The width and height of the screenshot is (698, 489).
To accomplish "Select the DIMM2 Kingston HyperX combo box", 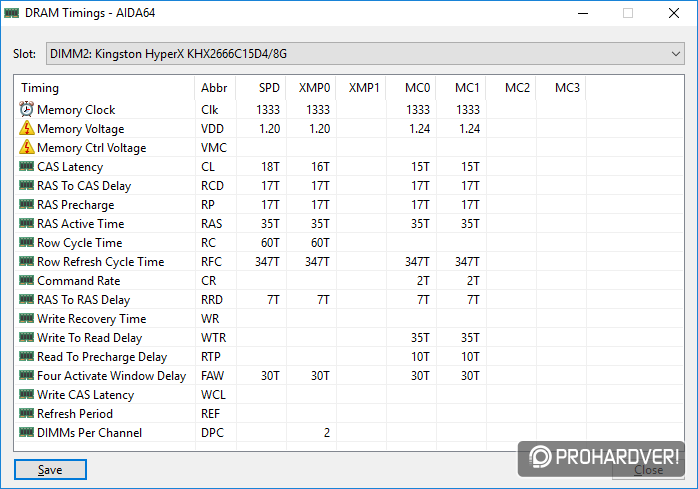I will tap(365, 54).
